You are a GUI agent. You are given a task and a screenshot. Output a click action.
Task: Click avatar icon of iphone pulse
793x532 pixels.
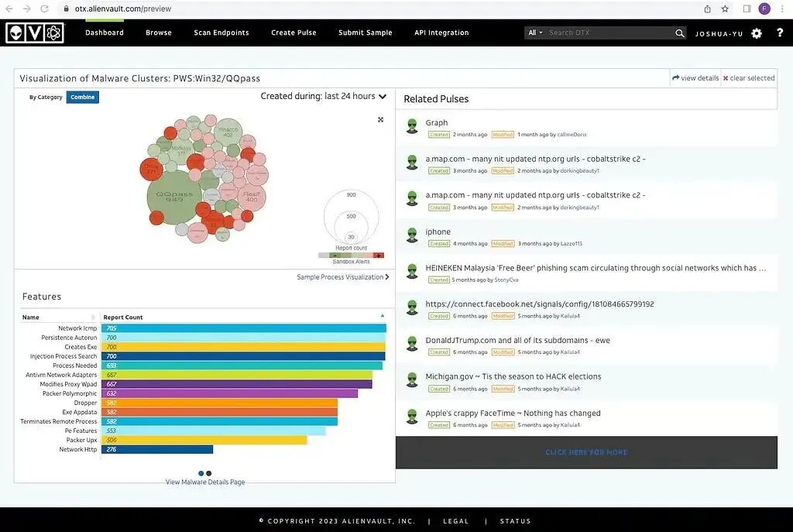pos(412,235)
